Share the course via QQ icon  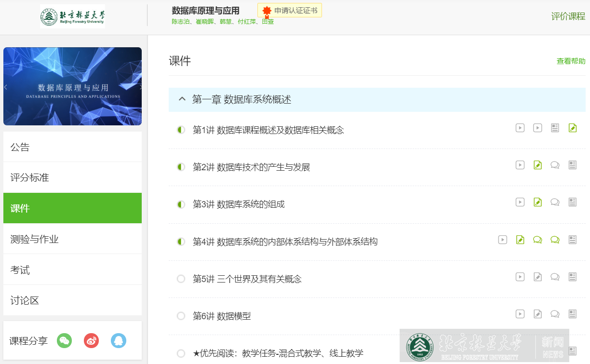pos(118,340)
